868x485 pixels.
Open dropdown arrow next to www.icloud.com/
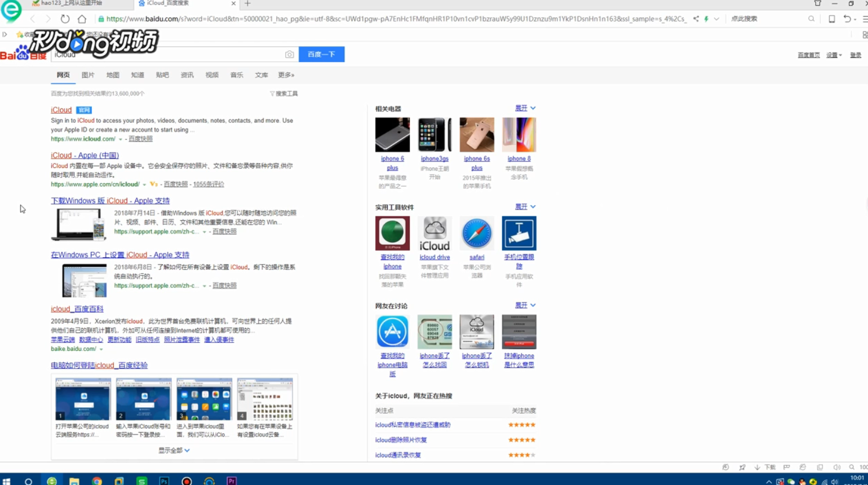[x=120, y=139]
